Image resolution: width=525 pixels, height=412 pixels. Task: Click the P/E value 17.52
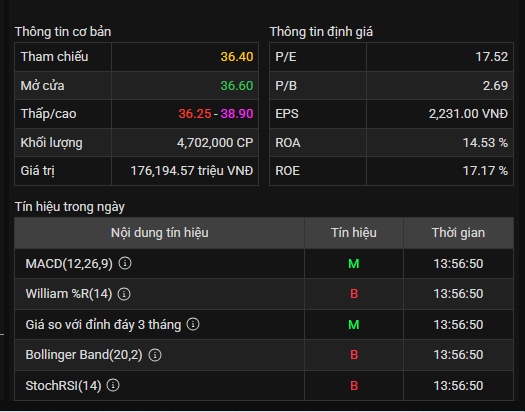pos(492,57)
